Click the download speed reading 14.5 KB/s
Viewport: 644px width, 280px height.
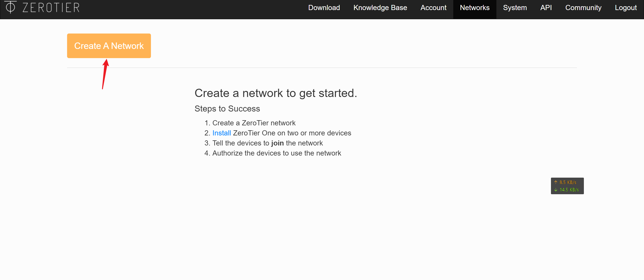569,190
